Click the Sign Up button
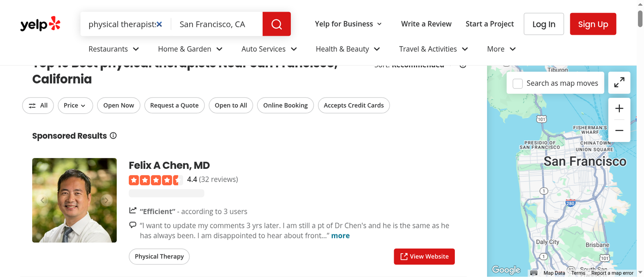The image size is (644, 277). click(x=593, y=24)
